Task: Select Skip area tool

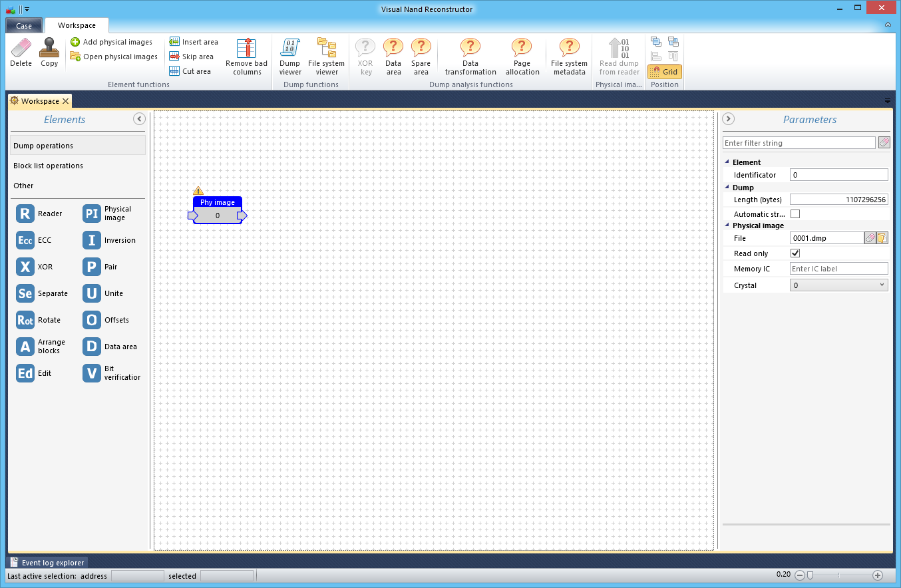Action: pos(192,57)
